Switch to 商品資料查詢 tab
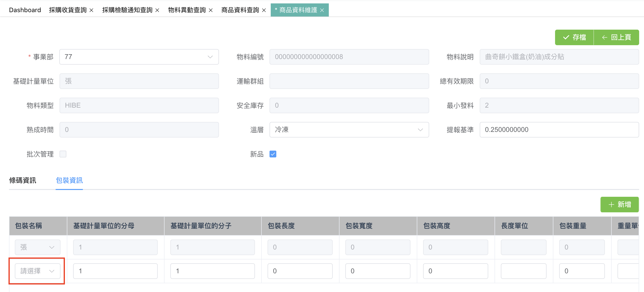644x292 pixels. 240,10
